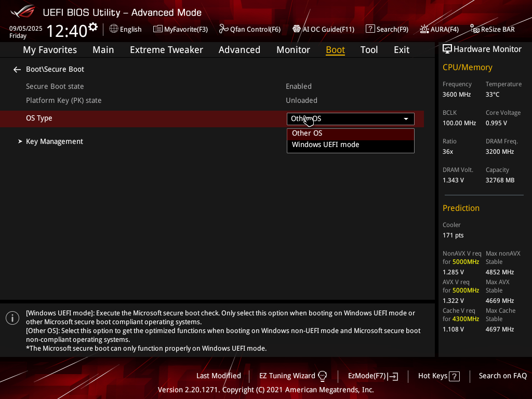Screen dimensions: 532x399
Task: Select Other OS from the dropdown list
Action: tap(351, 134)
